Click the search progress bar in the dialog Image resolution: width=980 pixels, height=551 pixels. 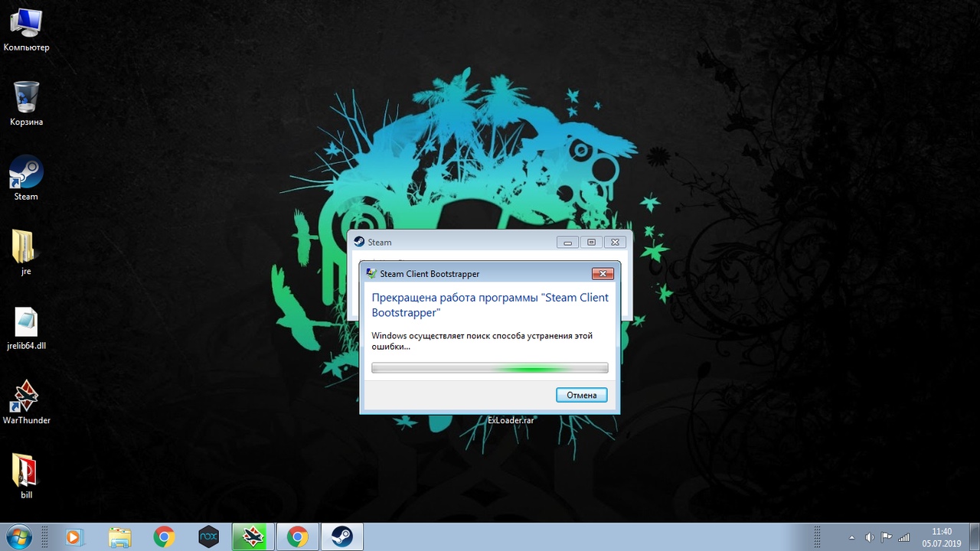tap(490, 368)
